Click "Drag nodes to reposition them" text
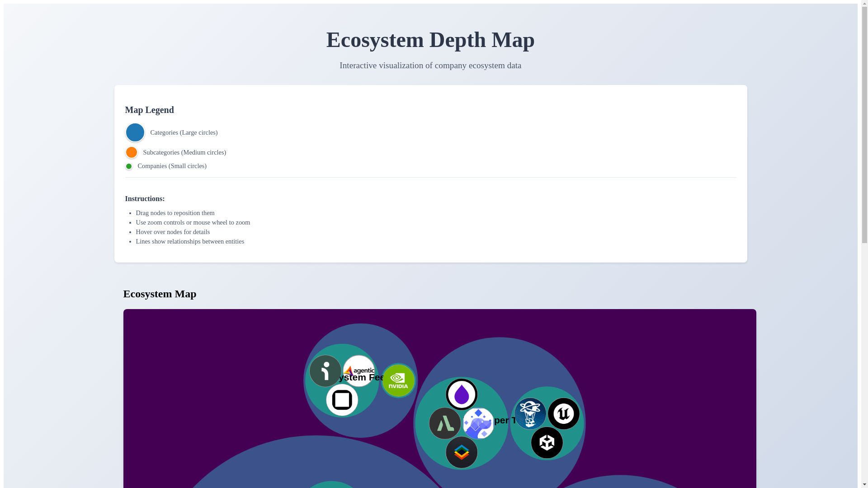The width and height of the screenshot is (868, 488). coord(175,213)
